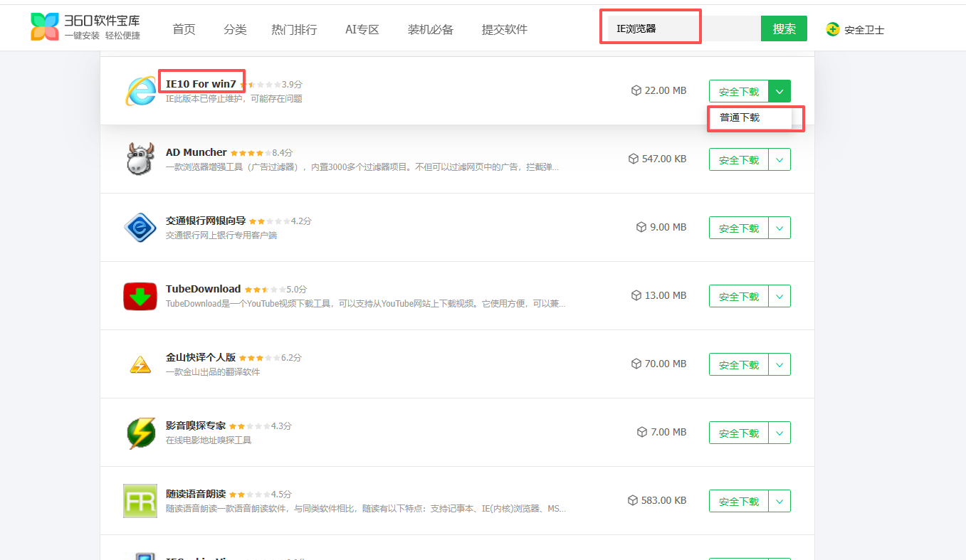Click the 影音嗅探专家 lightning icon
Viewport: 966px width, 560px height.
[x=140, y=433]
